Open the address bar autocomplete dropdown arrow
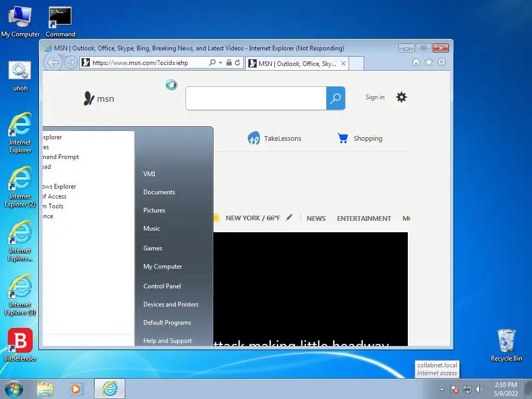Viewport: 532px width, 399px height. pyautogui.click(x=220, y=62)
